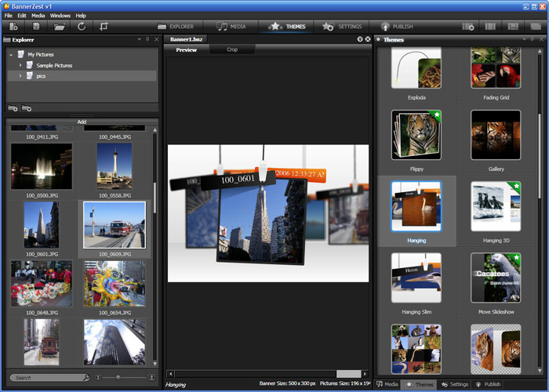
Task: Select thumbnail 100_0500.JPG
Action: pyautogui.click(x=42, y=166)
